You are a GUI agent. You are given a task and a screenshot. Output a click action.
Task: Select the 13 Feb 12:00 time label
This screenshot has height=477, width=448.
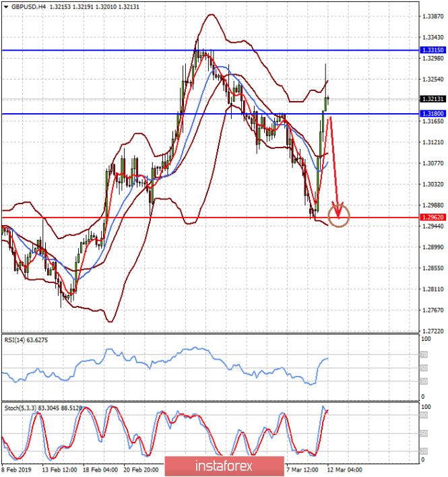click(59, 470)
